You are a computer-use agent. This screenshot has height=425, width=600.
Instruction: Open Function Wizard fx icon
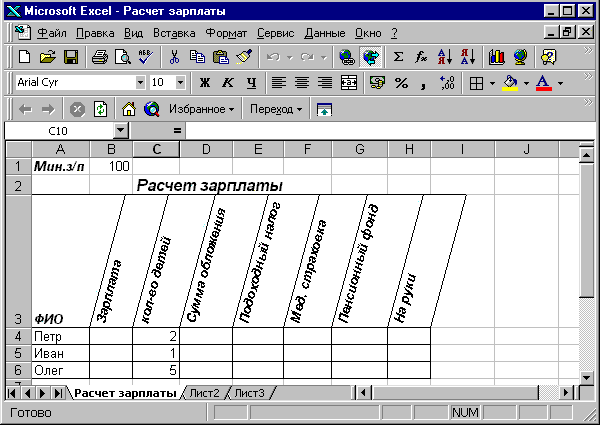[421, 57]
